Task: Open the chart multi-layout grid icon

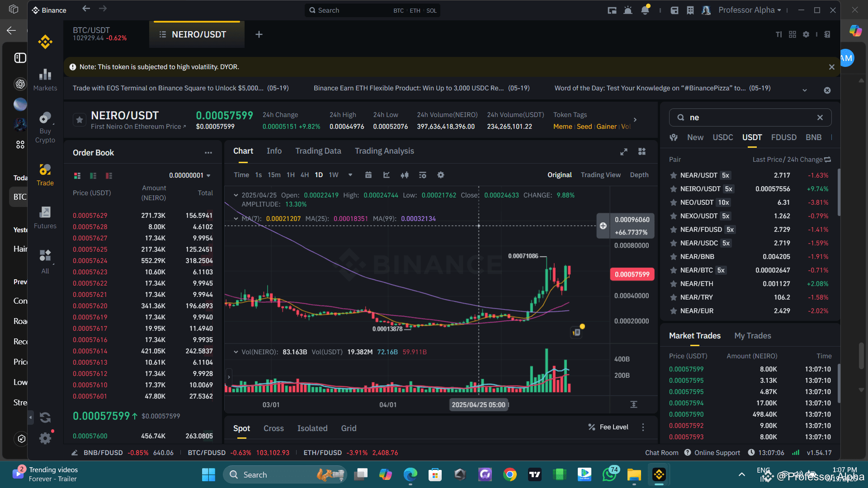Action: click(x=642, y=151)
